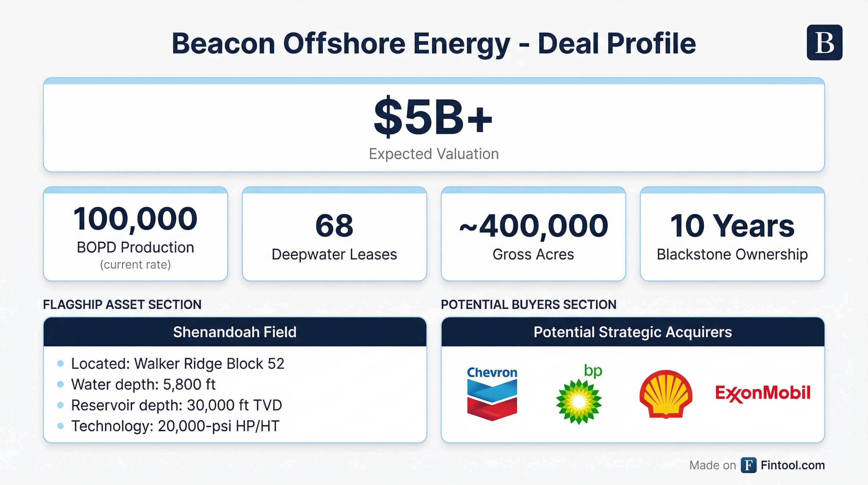Click the Fintool F icon
The width and height of the screenshot is (868, 485).
[748, 465]
